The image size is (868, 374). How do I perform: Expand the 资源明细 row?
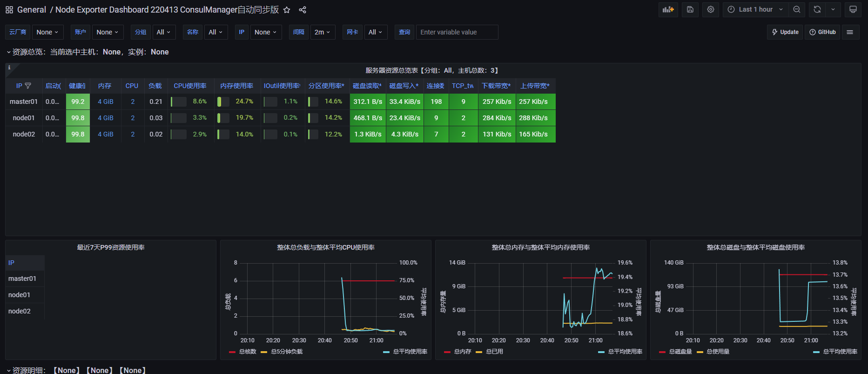(77, 370)
